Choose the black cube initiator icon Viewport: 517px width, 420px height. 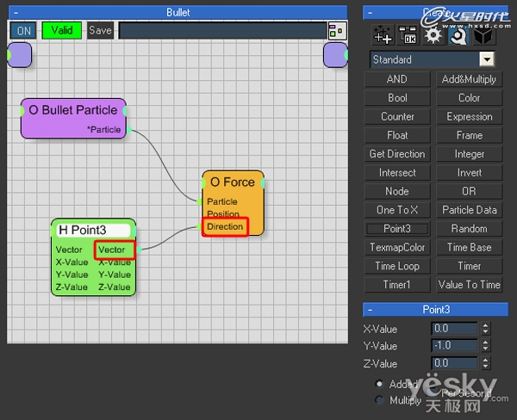click(483, 34)
